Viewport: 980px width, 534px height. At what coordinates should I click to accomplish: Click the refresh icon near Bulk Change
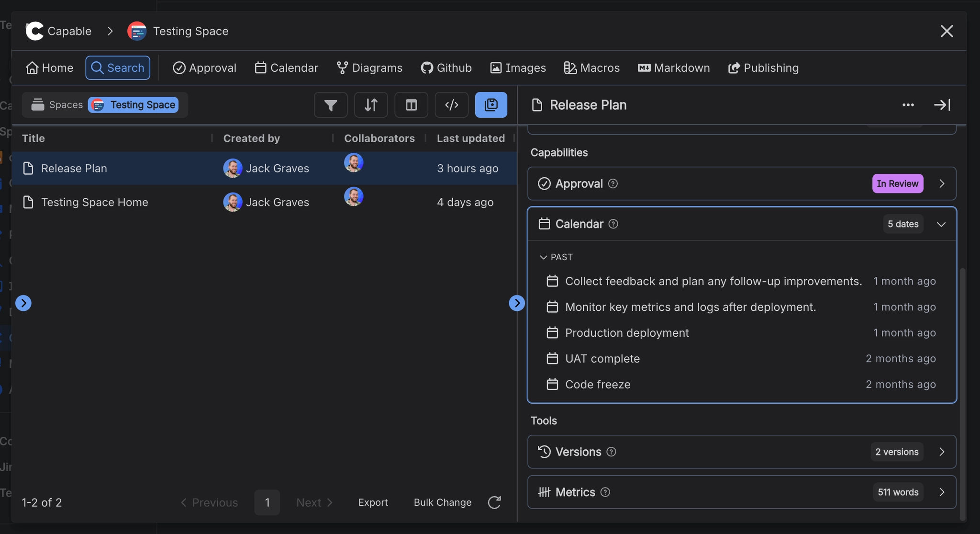click(x=494, y=502)
